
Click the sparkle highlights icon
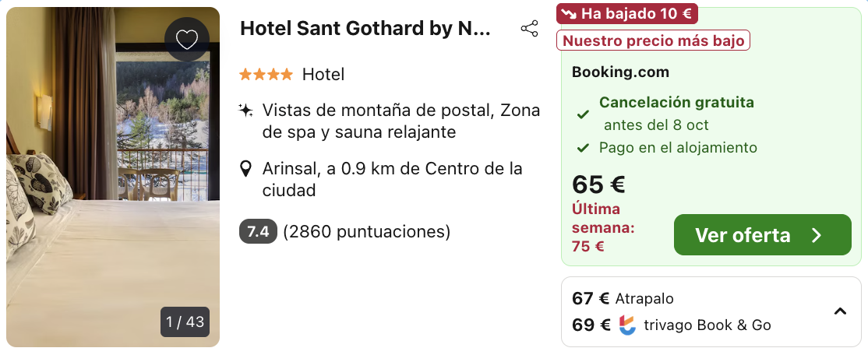(x=246, y=111)
